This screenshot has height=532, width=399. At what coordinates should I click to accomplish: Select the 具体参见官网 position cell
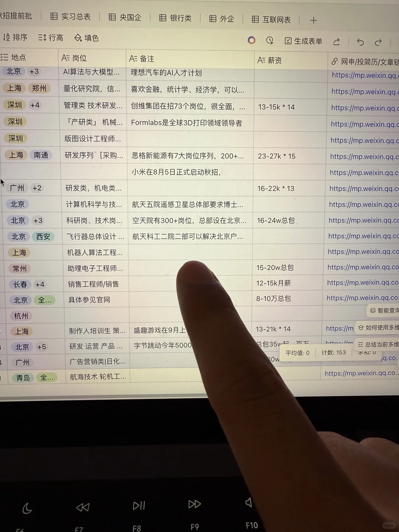(x=96, y=300)
